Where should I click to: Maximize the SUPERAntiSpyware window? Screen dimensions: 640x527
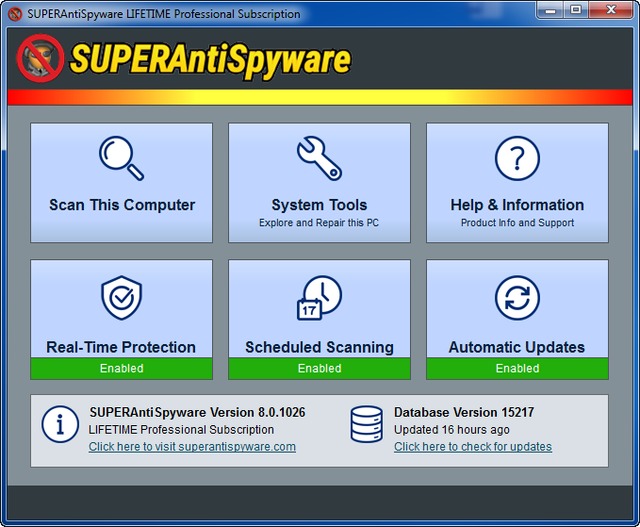point(575,10)
